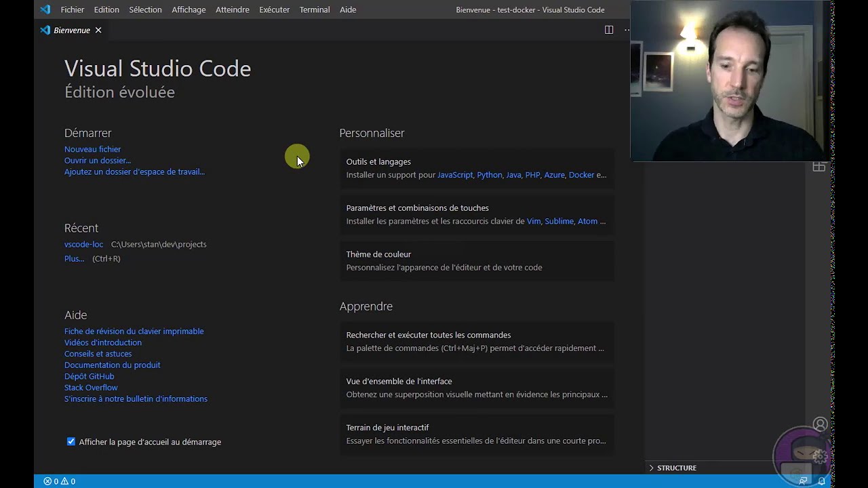868x488 pixels.
Task: Open the editor's more actions ellipsis menu
Action: tap(627, 30)
